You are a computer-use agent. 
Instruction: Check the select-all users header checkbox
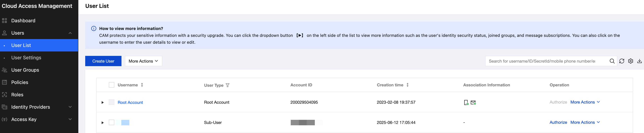click(x=112, y=85)
